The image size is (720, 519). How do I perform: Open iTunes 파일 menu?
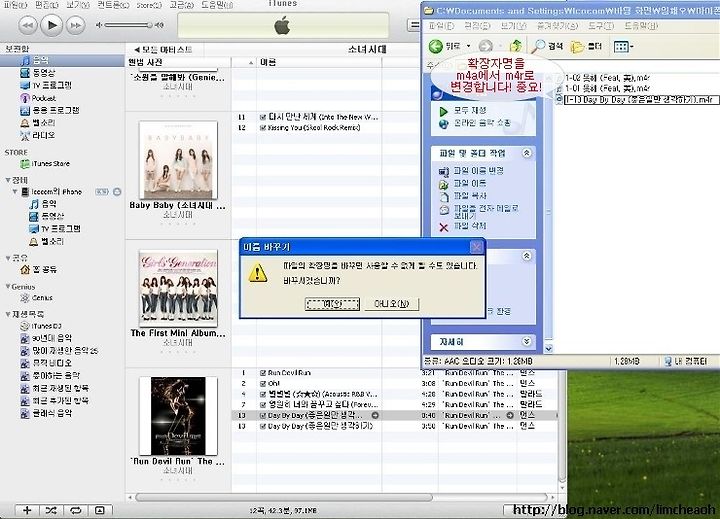(x=15, y=5)
